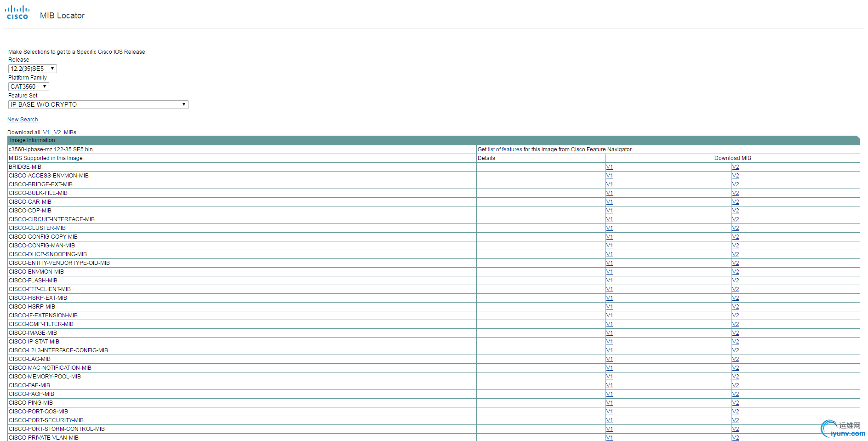
Task: Download V1 of CISCO-PAGP-MIB
Action: coord(610,394)
